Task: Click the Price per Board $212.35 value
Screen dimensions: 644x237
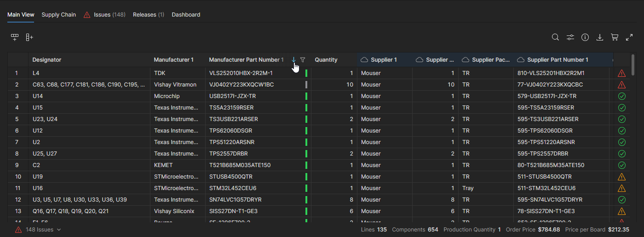Action: click(x=620, y=230)
